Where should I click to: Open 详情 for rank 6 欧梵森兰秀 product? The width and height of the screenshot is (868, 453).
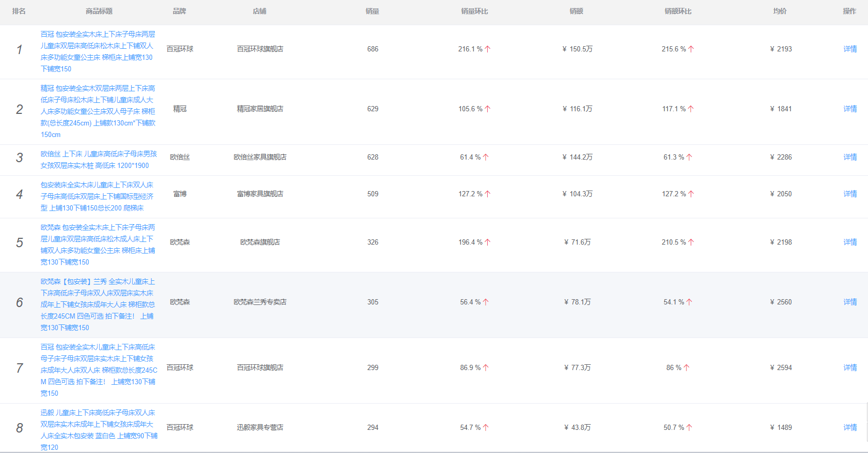(850, 302)
